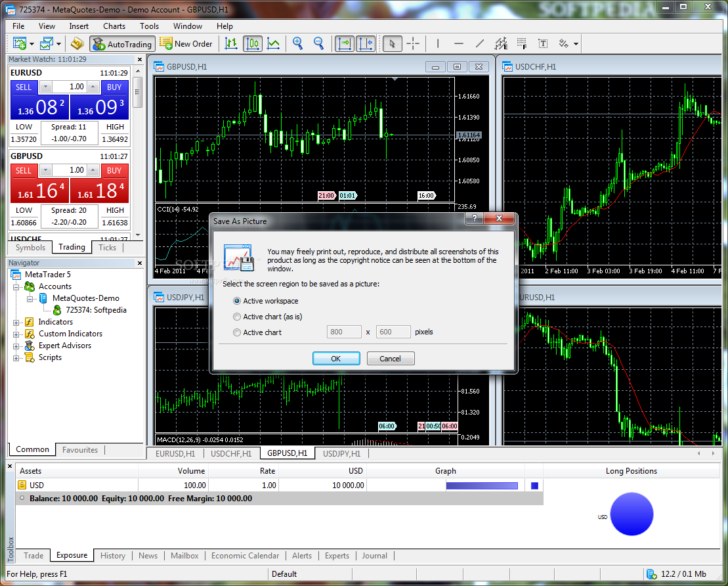
Task: Open the Economic Calendar toolbox tab
Action: click(245, 556)
